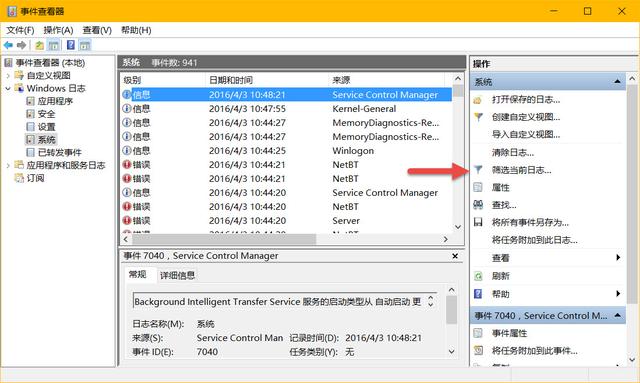
Task: Open the 帮助 submenu arrow in actions pane
Action: click(x=618, y=293)
